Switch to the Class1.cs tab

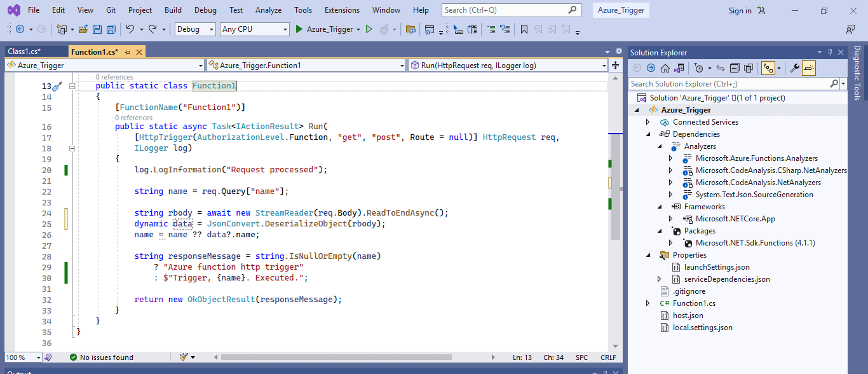[x=25, y=52]
